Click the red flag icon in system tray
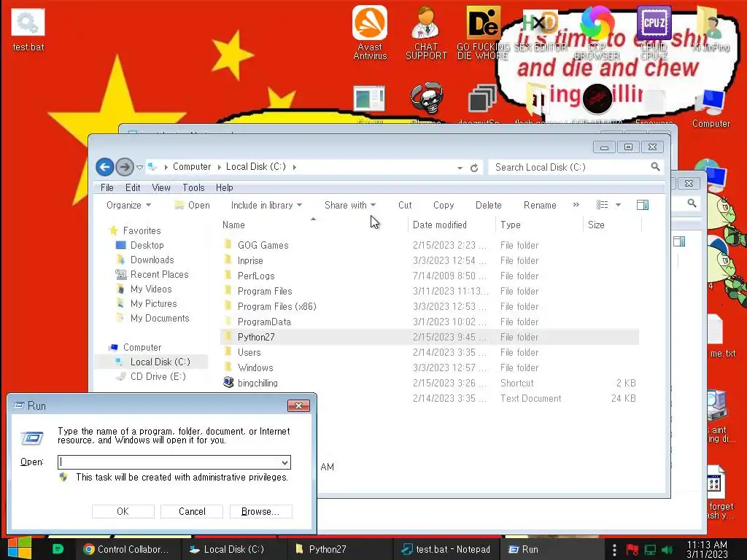The image size is (747, 560). (632, 550)
